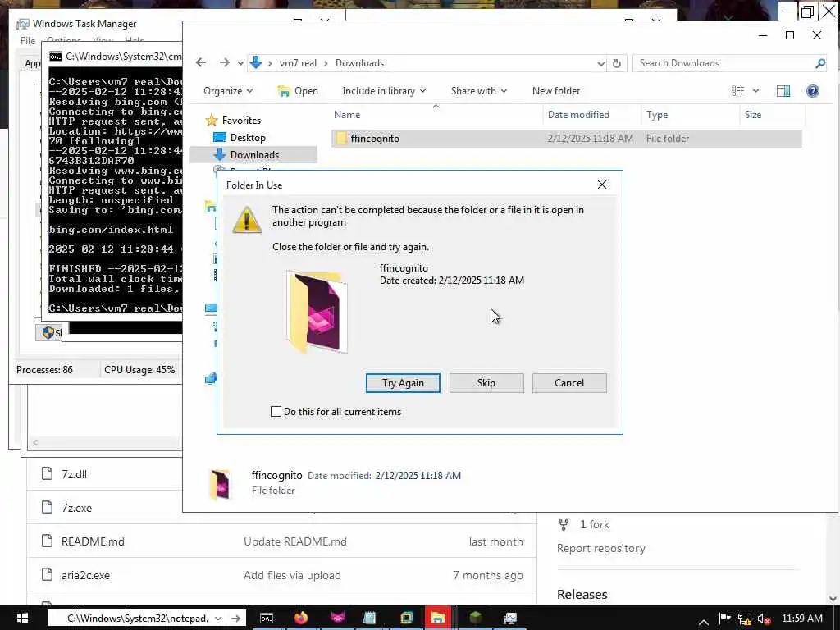This screenshot has width=840, height=630.
Task: Expand Share with menu
Action: click(x=479, y=91)
